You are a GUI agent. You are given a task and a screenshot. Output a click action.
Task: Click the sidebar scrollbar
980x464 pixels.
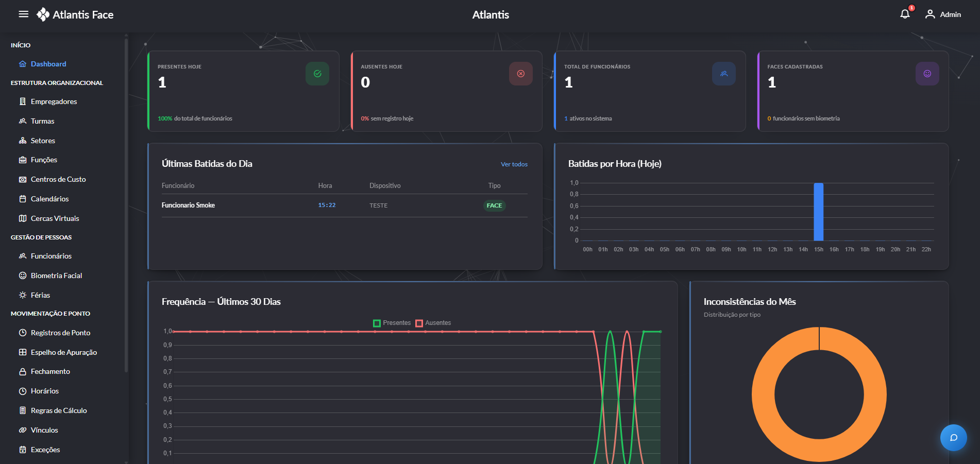pos(126,206)
